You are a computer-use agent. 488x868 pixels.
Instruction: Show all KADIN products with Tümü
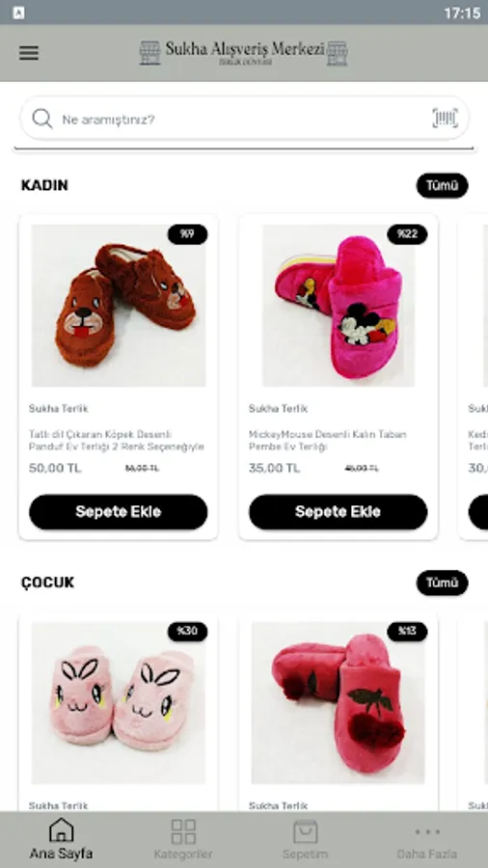point(442,185)
